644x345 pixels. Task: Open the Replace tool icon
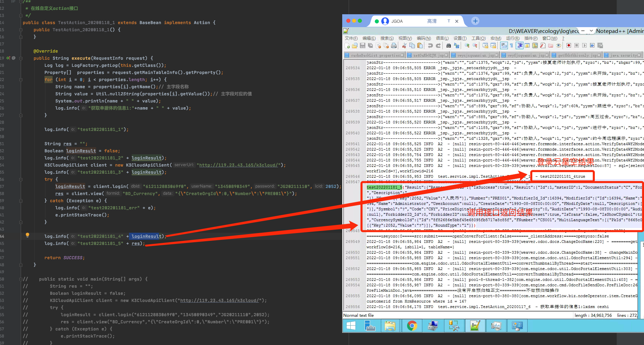457,45
